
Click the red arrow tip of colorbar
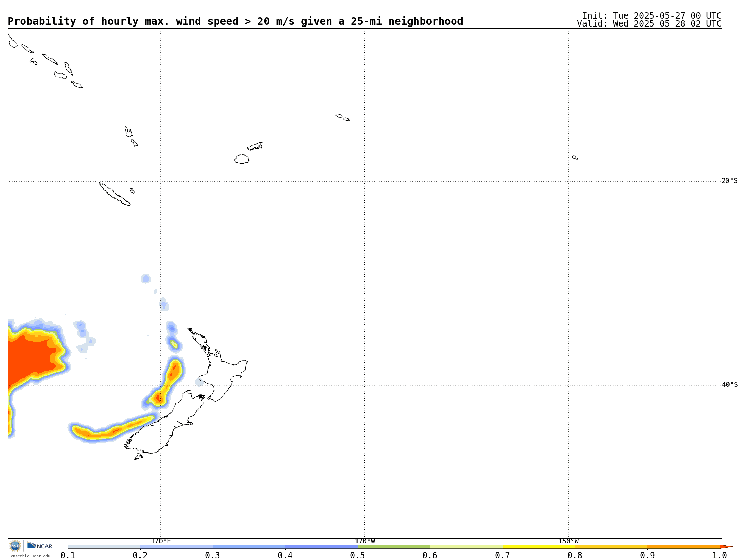[726, 547]
